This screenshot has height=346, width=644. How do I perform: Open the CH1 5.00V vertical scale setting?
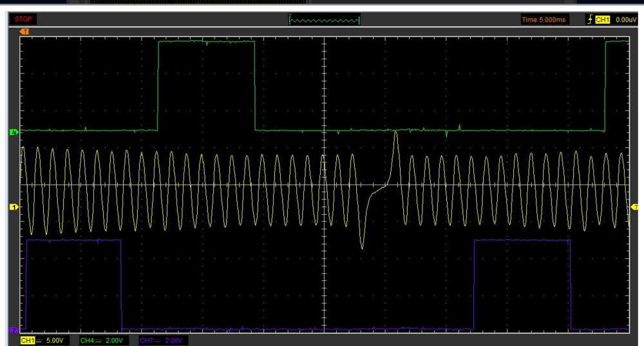click(x=55, y=340)
